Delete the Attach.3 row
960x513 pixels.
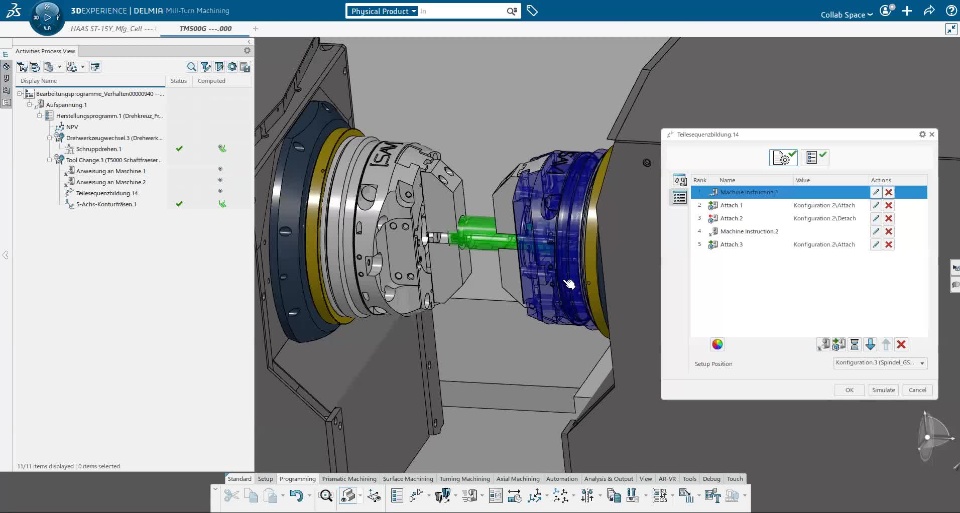tap(888, 244)
